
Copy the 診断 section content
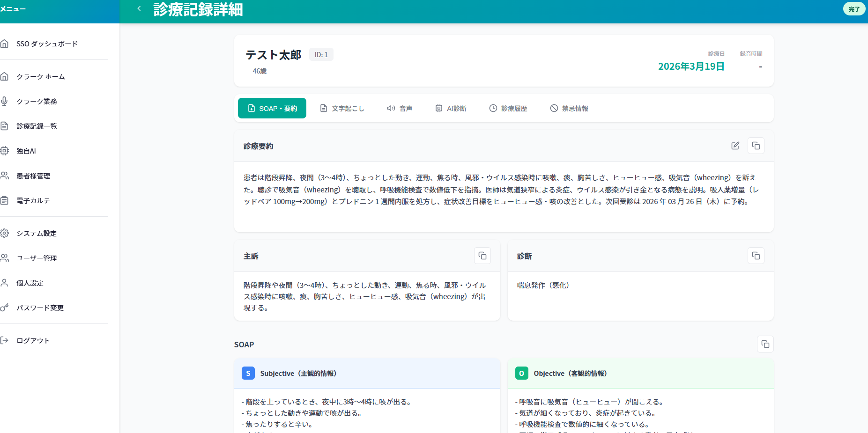[756, 256]
